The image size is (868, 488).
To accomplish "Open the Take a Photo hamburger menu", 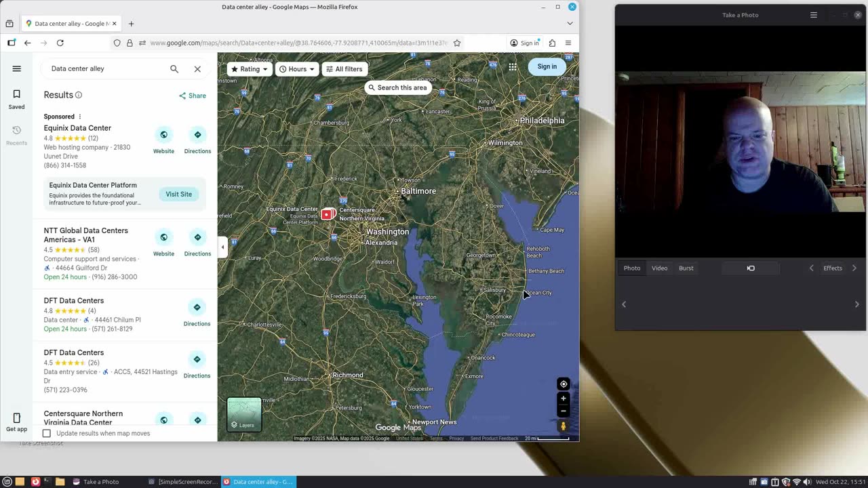I will pos(814,15).
